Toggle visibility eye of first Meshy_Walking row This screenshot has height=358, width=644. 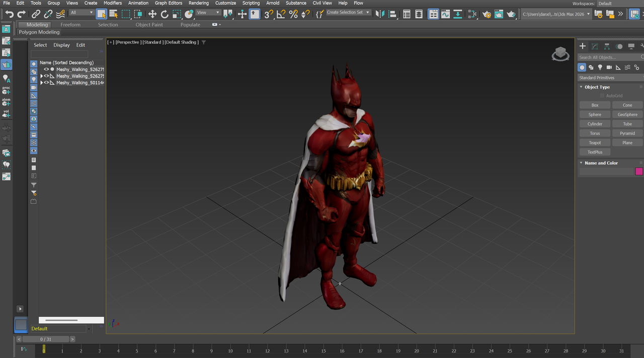click(x=46, y=69)
